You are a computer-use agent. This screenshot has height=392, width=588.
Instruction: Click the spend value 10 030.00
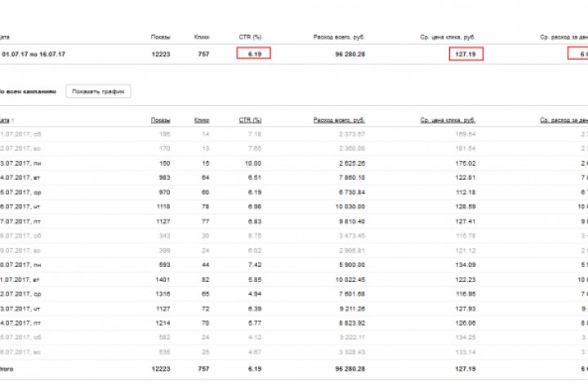348,207
